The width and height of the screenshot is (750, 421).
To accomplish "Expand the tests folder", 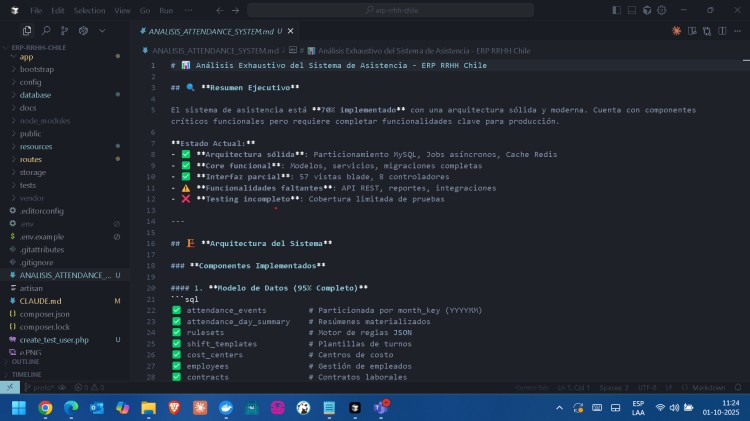I will pyautogui.click(x=28, y=186).
